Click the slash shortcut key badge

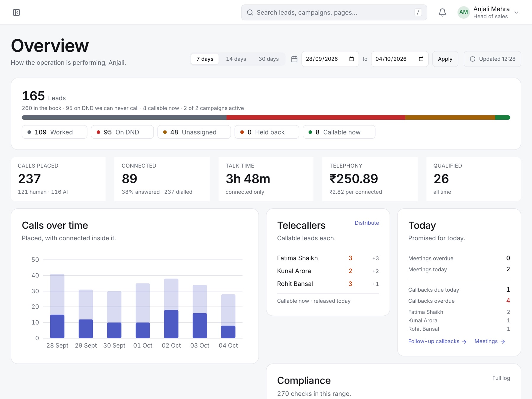(x=418, y=12)
